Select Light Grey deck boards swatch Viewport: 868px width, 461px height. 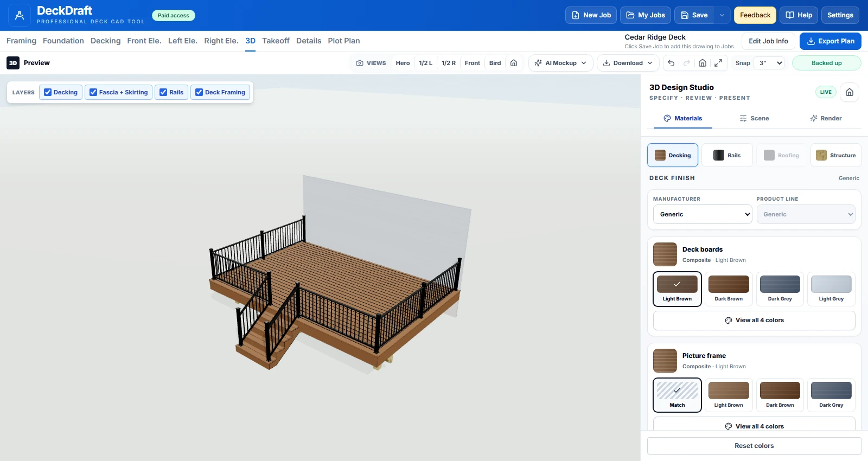click(831, 289)
